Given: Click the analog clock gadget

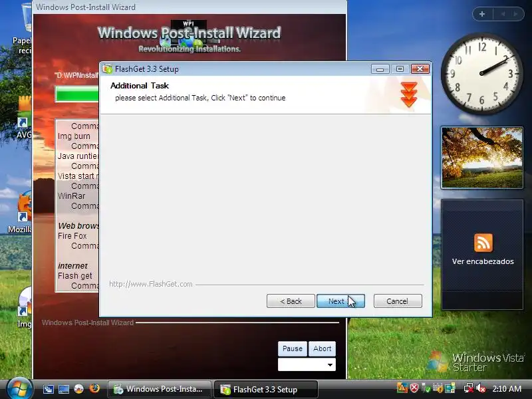Looking at the screenshot, I should (x=481, y=73).
